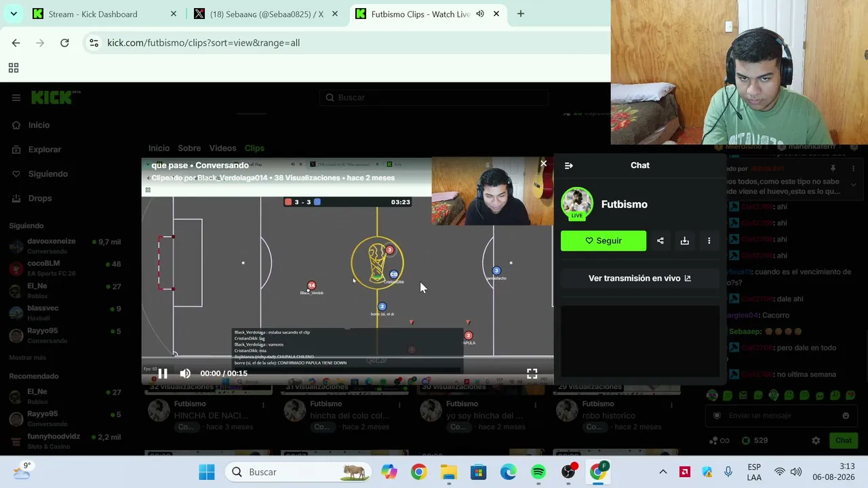Expand the pinned chat message chevron

tap(853, 184)
